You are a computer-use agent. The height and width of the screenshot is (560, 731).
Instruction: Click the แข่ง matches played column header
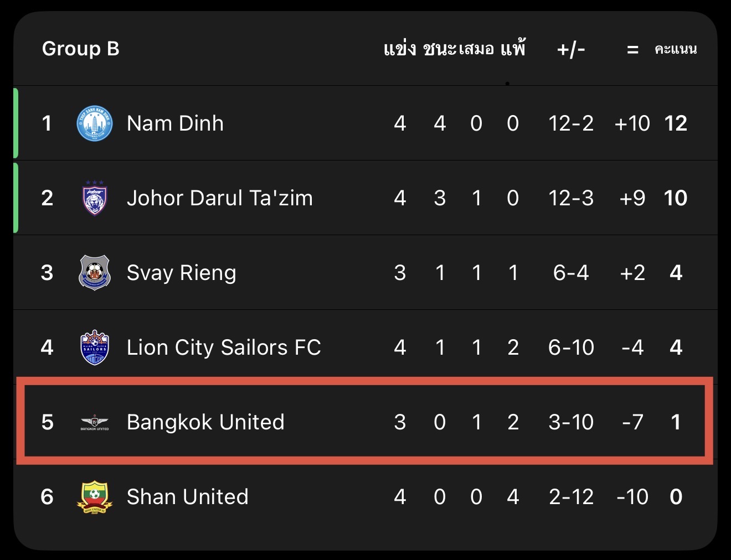coord(400,49)
